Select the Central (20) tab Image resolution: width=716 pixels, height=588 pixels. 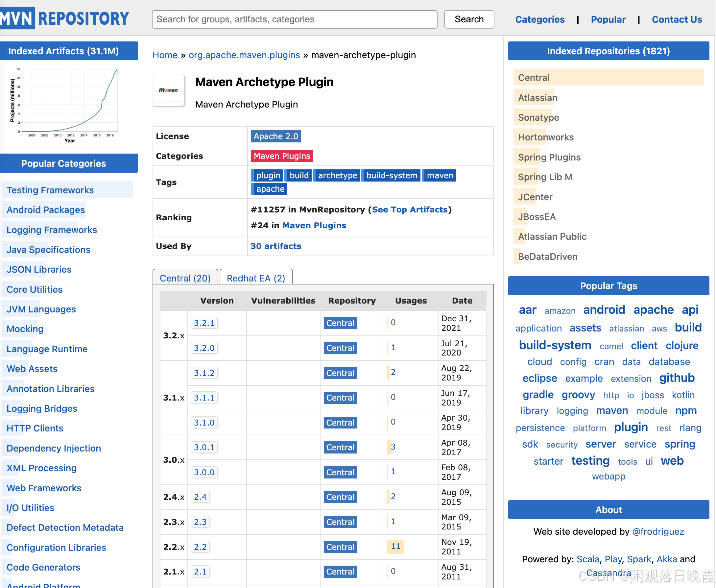pos(185,278)
